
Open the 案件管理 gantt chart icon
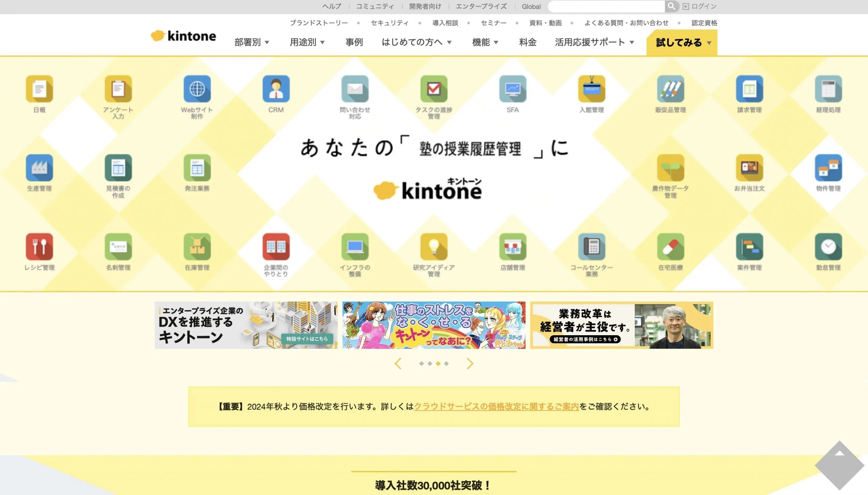pos(749,246)
